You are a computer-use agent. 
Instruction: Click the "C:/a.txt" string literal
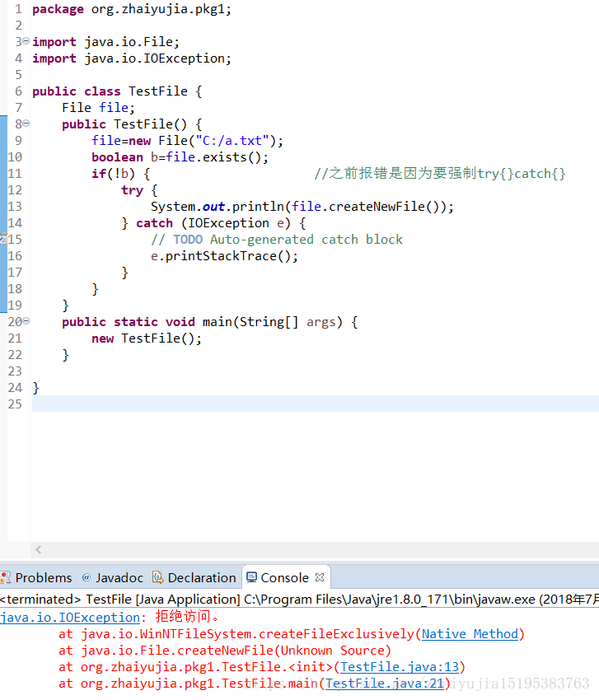[x=232, y=141]
